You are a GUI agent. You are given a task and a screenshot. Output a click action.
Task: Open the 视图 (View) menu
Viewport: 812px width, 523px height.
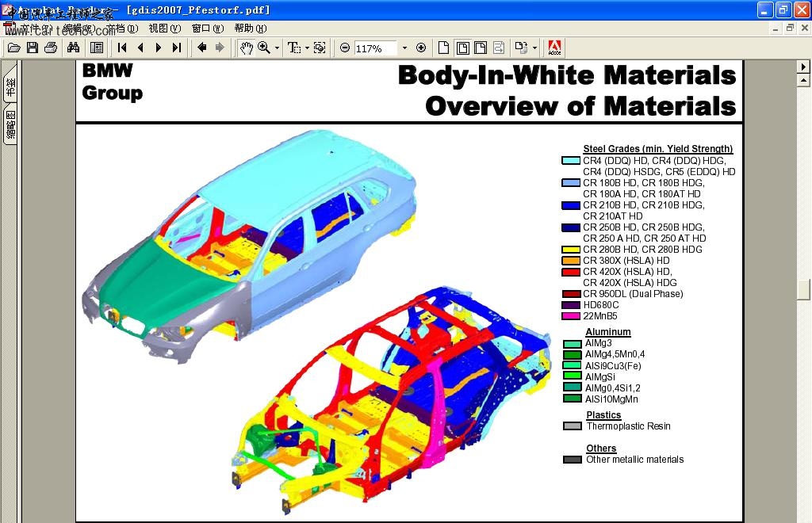[165, 29]
